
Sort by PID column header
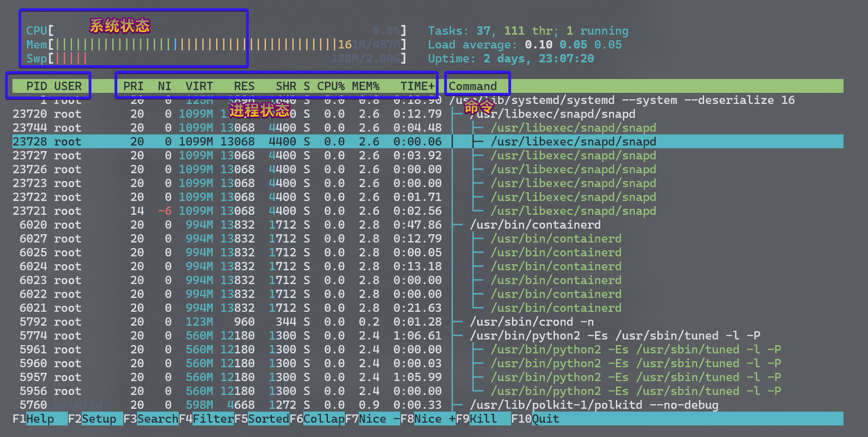pos(36,86)
